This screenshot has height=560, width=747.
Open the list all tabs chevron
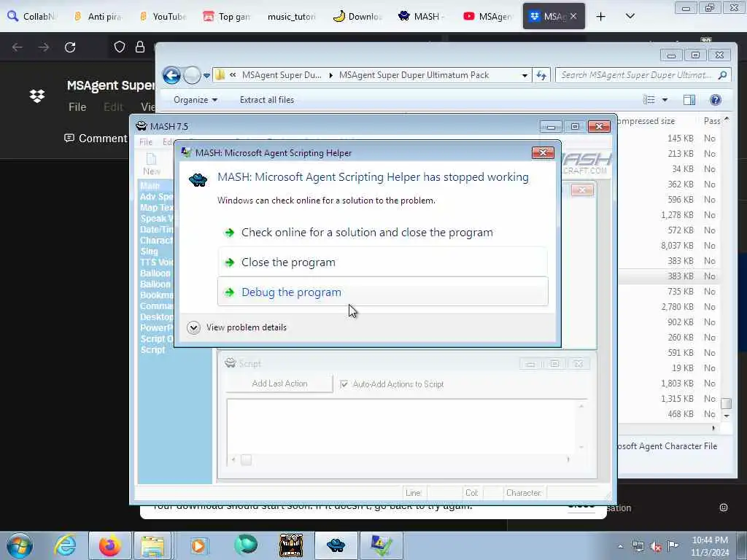pos(630,16)
